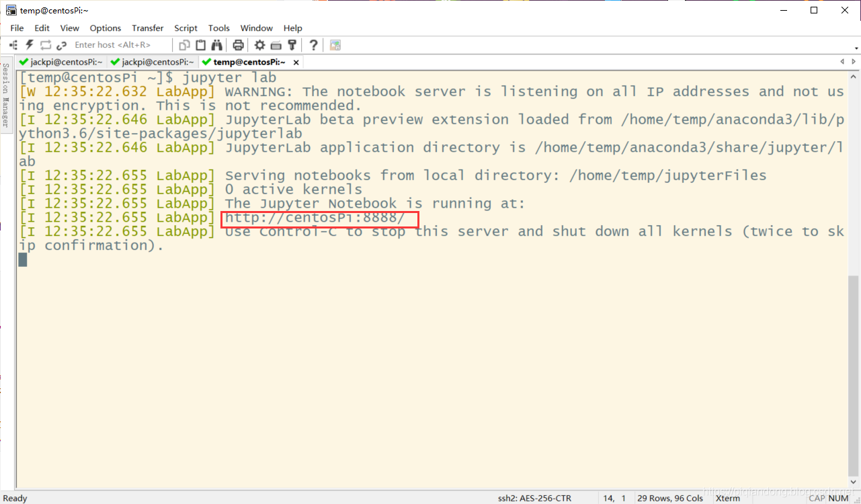The height and width of the screenshot is (504, 861).
Task: Click the Disconnect link-chain icon
Action: pos(62,45)
